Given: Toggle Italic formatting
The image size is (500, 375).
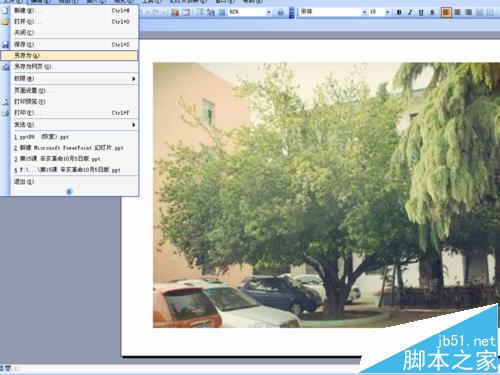Looking at the screenshot, I should pyautogui.click(x=410, y=12).
